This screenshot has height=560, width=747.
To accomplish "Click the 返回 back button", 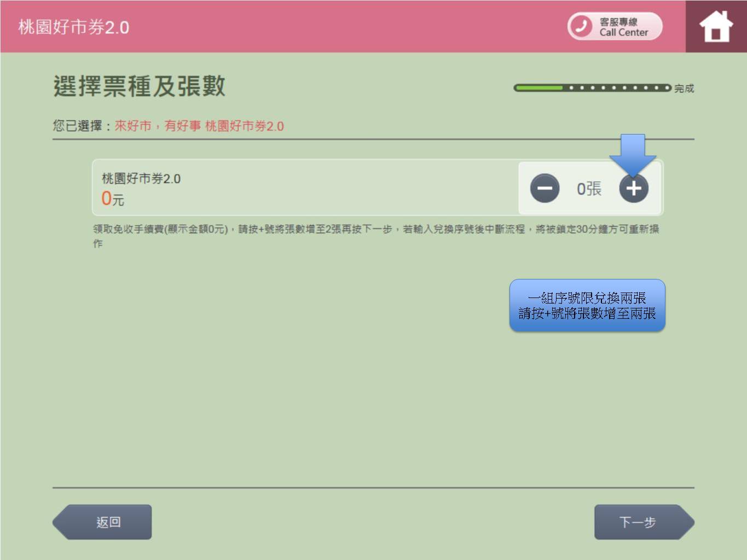I will [102, 522].
